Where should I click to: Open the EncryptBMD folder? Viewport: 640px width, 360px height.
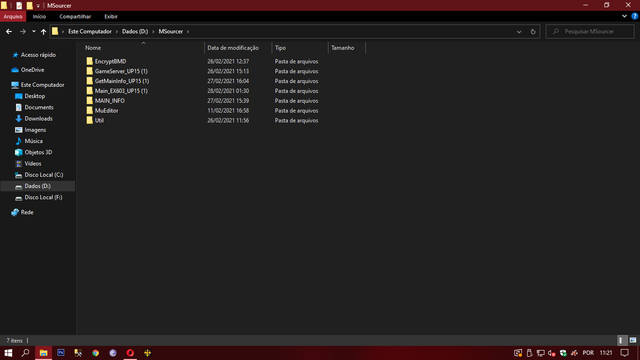[110, 61]
